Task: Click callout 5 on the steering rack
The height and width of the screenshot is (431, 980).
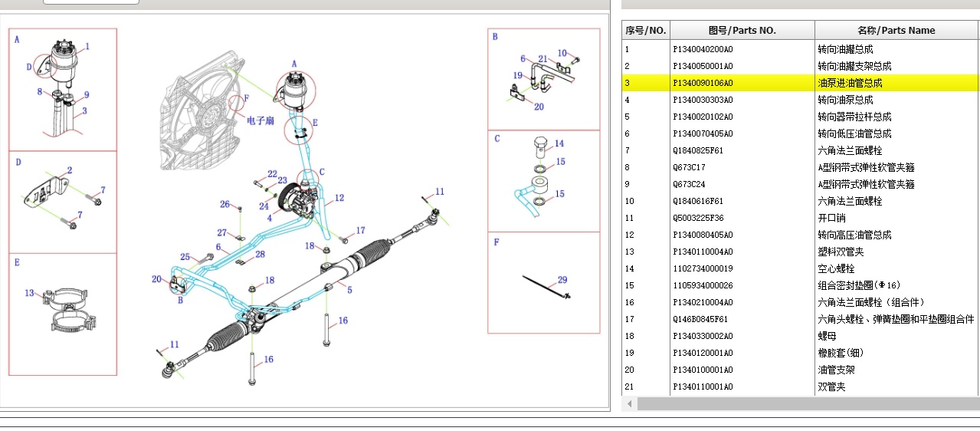Action: pyautogui.click(x=349, y=290)
